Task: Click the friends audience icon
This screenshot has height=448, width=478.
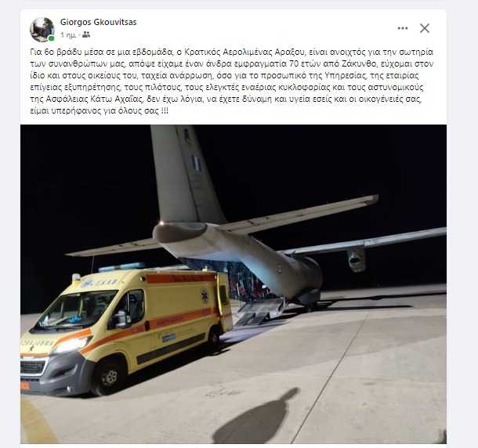Action: (86, 34)
